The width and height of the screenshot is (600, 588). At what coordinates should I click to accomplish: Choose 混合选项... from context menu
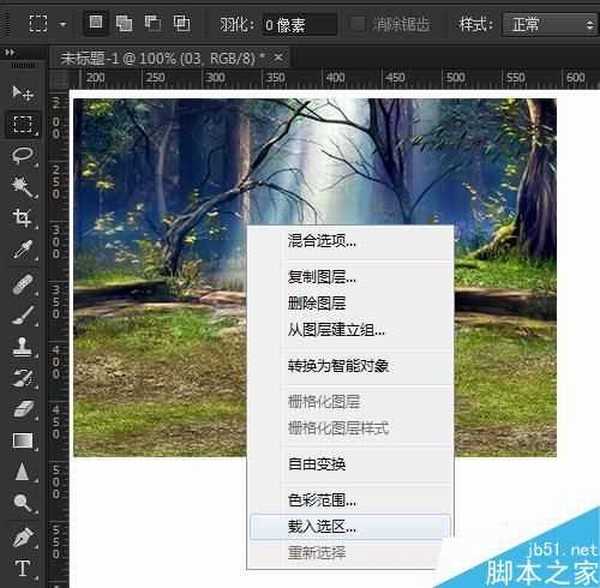coord(351,241)
